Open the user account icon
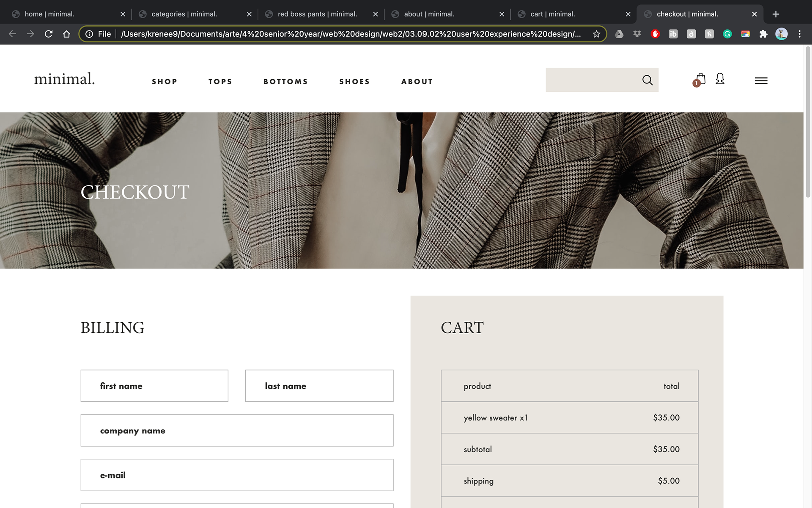This screenshot has width=812, height=508. (x=720, y=79)
